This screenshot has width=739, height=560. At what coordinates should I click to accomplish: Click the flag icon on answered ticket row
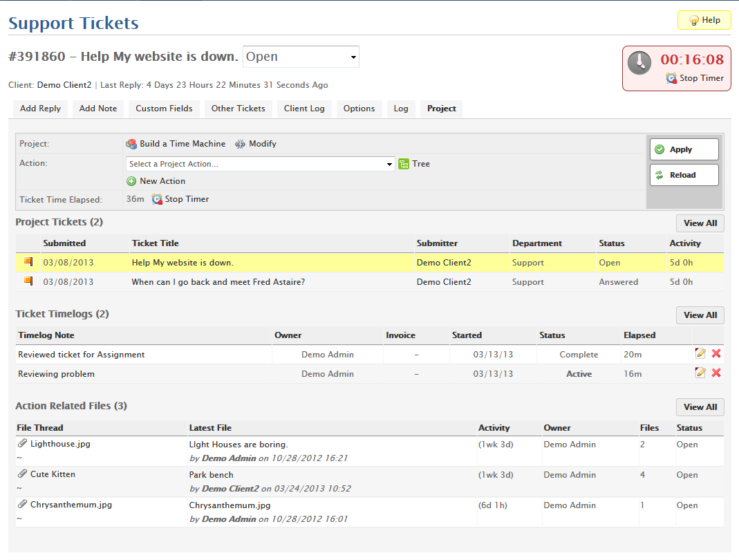28,281
